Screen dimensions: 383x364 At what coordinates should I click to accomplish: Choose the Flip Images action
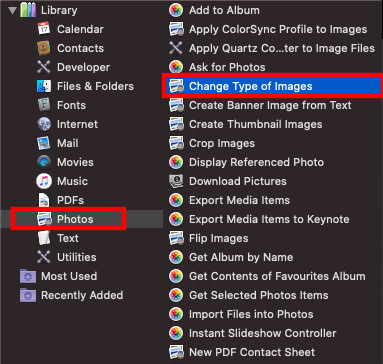(219, 238)
